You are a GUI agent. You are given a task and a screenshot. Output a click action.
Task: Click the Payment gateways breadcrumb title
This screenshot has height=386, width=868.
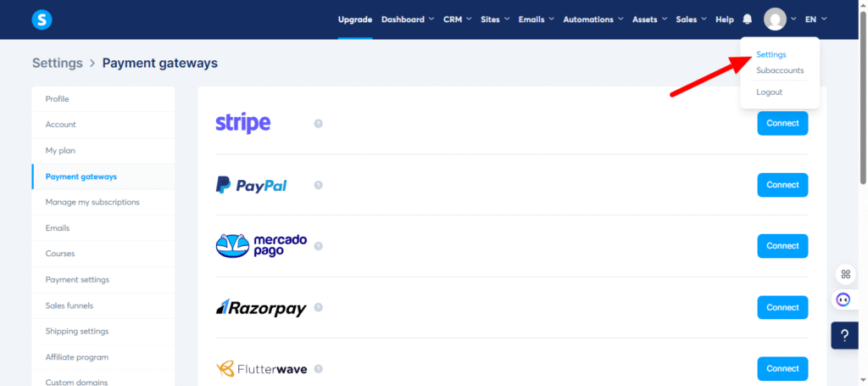click(x=160, y=63)
